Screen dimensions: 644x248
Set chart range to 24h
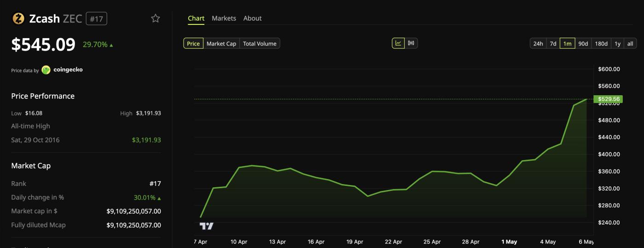coord(538,44)
